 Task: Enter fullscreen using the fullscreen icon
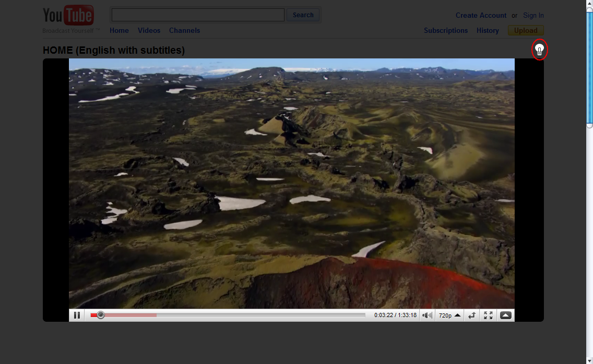[x=488, y=315]
